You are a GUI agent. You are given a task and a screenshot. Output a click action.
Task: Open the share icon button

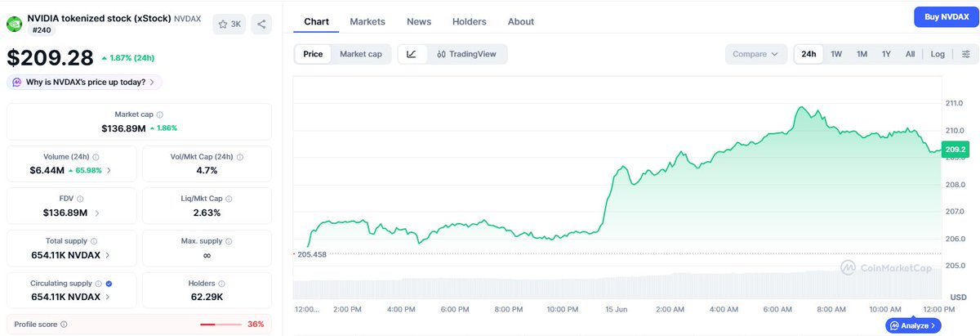[261, 25]
